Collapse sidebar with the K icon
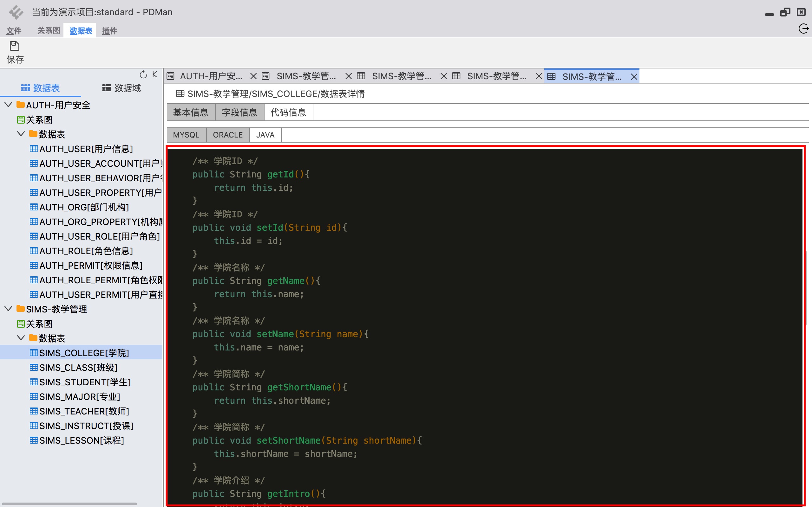 [x=155, y=74]
